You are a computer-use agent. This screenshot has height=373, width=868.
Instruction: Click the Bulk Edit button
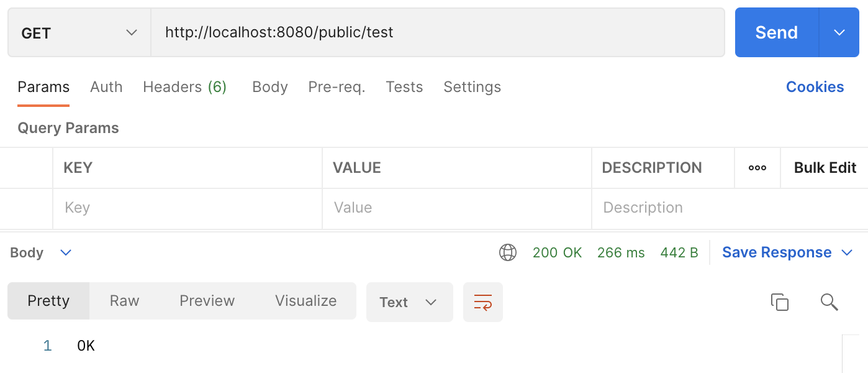point(825,168)
